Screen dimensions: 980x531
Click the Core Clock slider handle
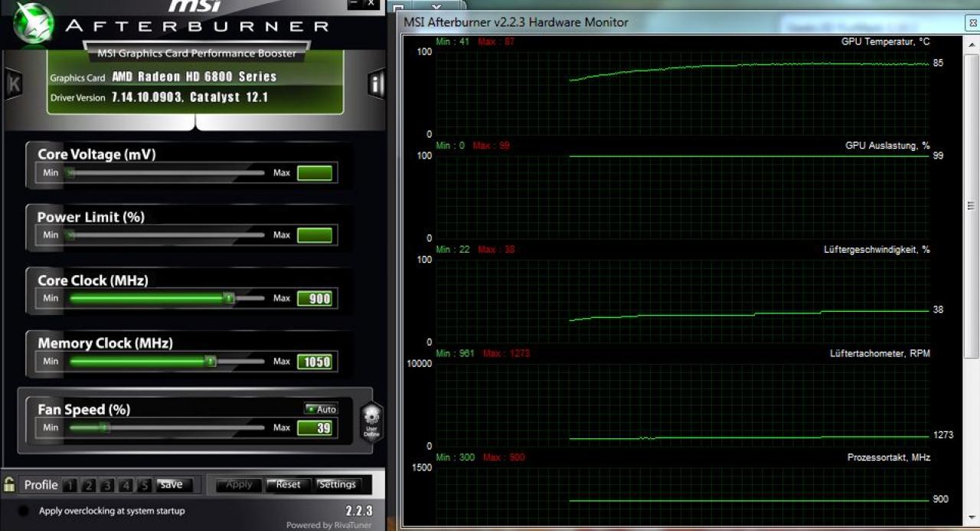coord(228,298)
